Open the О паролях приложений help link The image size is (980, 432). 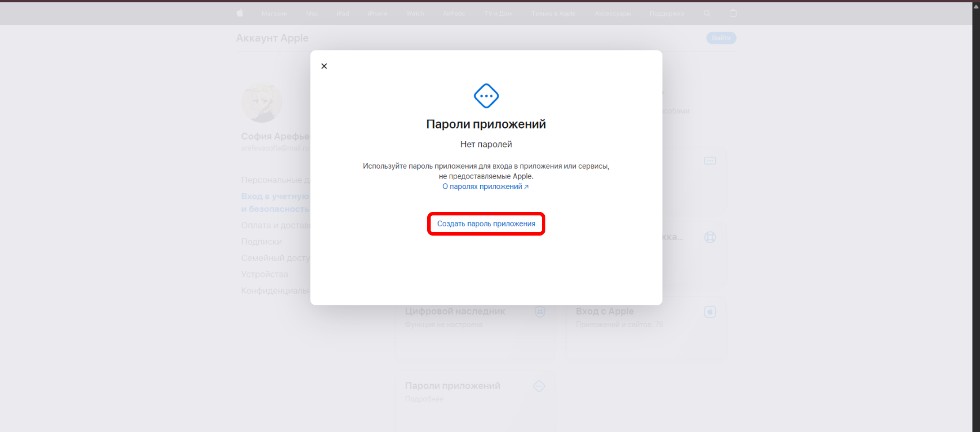point(485,187)
